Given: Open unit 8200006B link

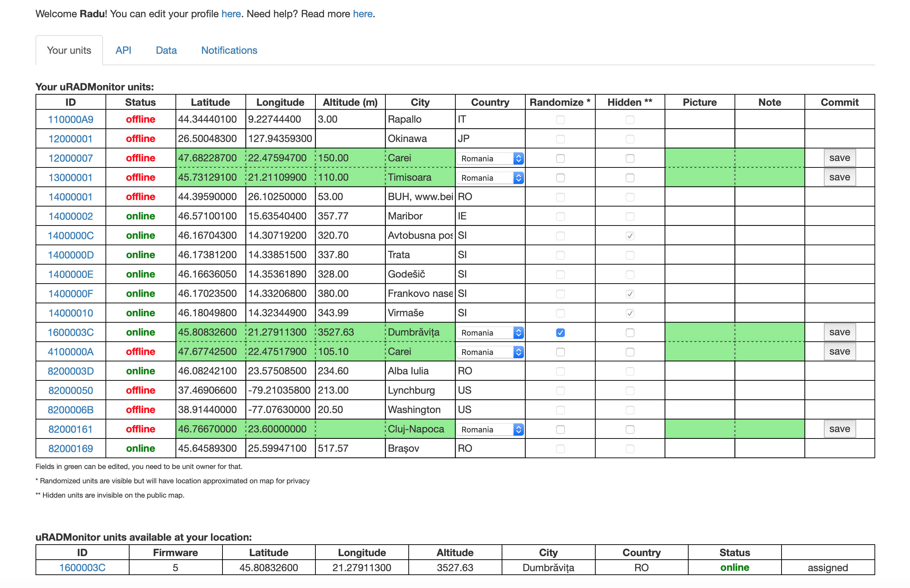Looking at the screenshot, I should 70,410.
